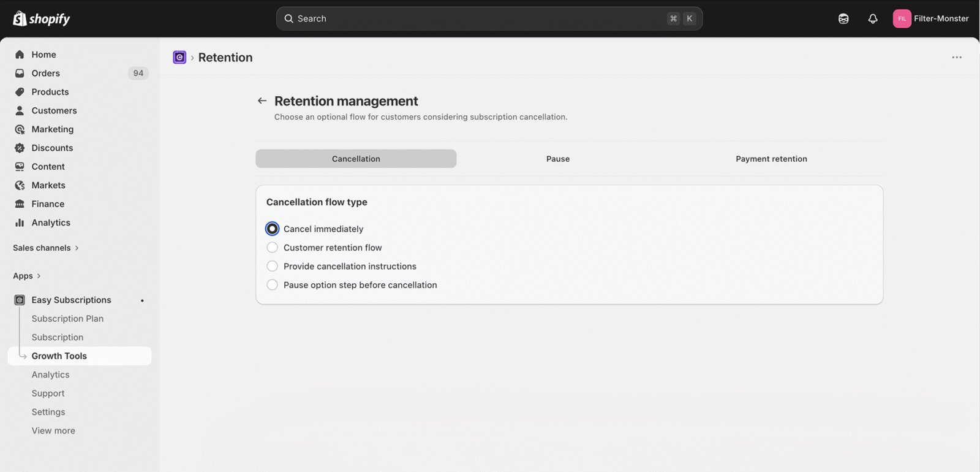
Task: Click the pin dot next to Easy Subscriptions
Action: pos(142,300)
